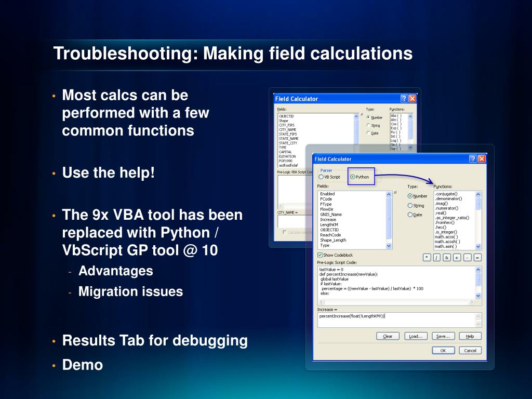532x399 pixels.
Task: Click the Clear button
Action: coord(388,336)
